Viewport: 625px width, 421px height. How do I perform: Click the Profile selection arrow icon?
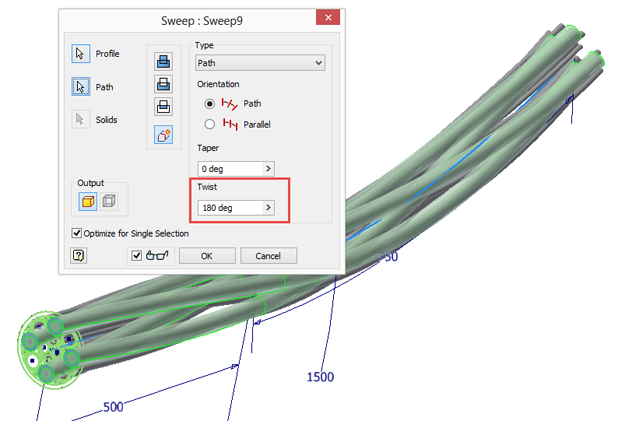(81, 53)
